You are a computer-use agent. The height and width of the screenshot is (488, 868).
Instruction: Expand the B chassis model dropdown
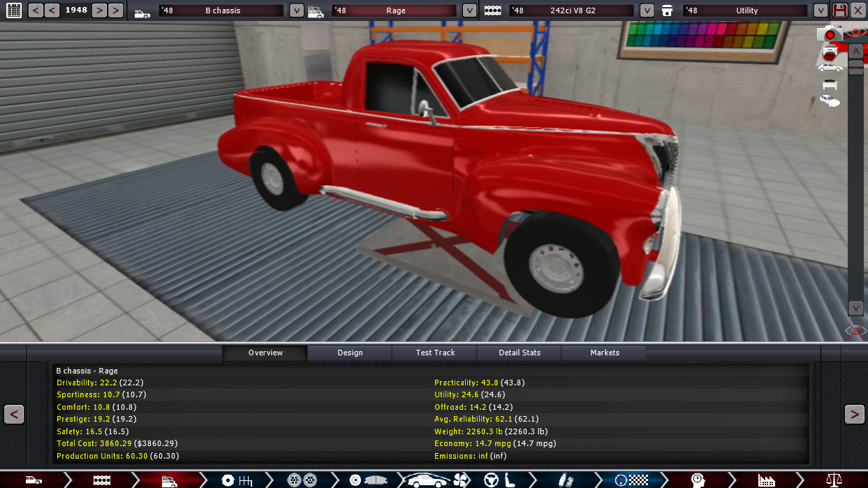coord(296,10)
